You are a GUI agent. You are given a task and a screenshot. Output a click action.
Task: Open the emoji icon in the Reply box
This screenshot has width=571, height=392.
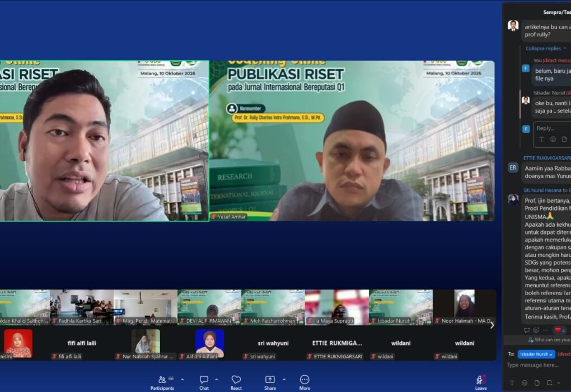click(x=553, y=139)
